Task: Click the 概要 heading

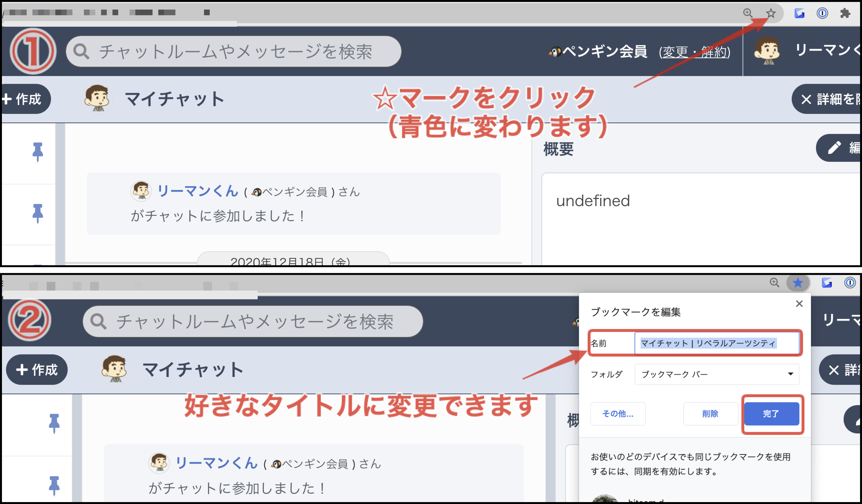Action: click(x=558, y=149)
